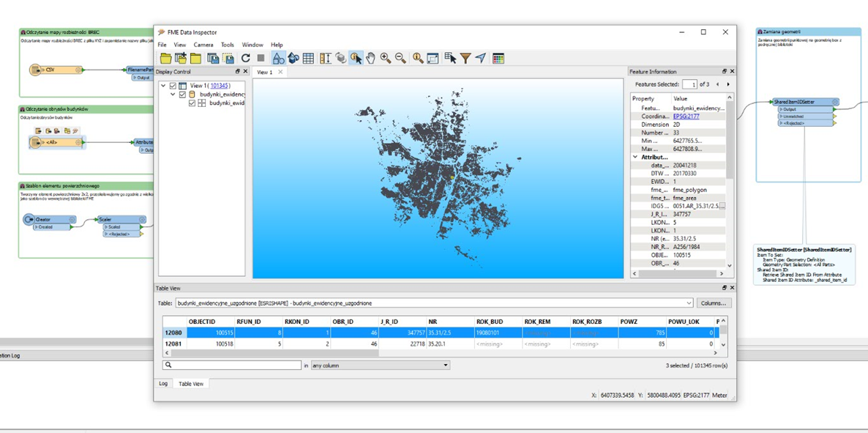Open the Table selection dropdown
This screenshot has height=433, width=868.
[x=688, y=303]
